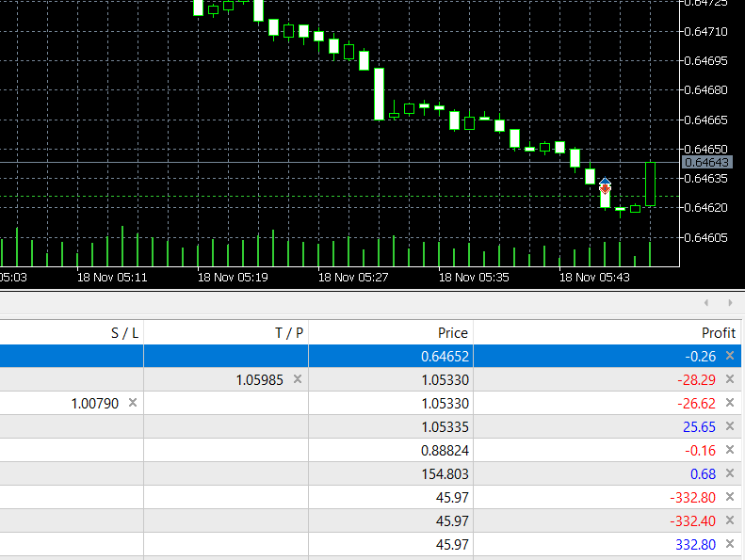The height and width of the screenshot is (560, 745).
Task: Click the 18 Nov 05:27 time label
Action: pyautogui.click(x=353, y=278)
